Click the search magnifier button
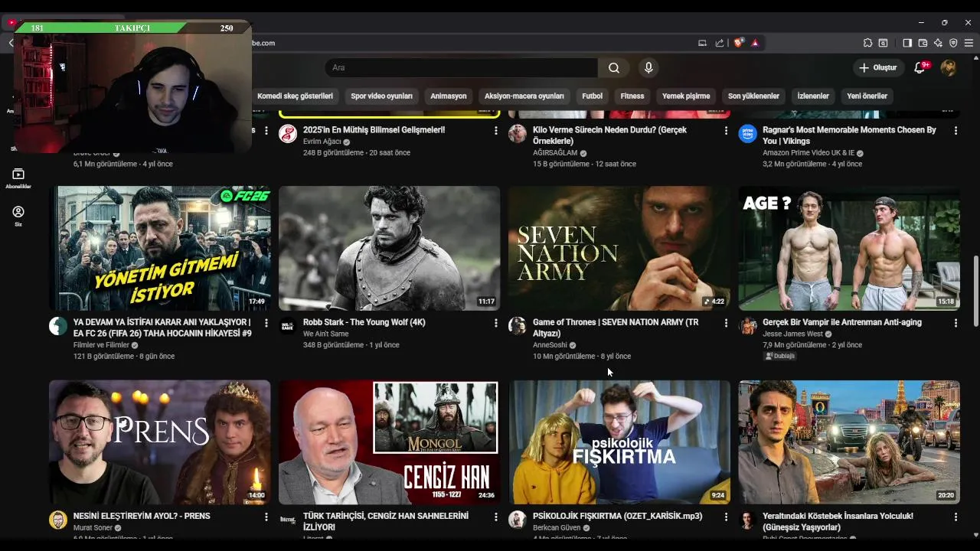The image size is (980, 551). tap(614, 68)
